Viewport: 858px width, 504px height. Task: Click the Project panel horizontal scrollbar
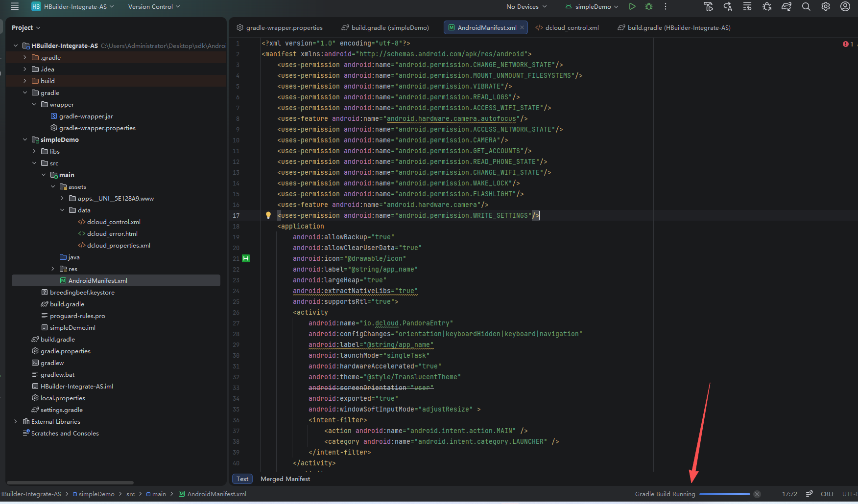pos(70,482)
